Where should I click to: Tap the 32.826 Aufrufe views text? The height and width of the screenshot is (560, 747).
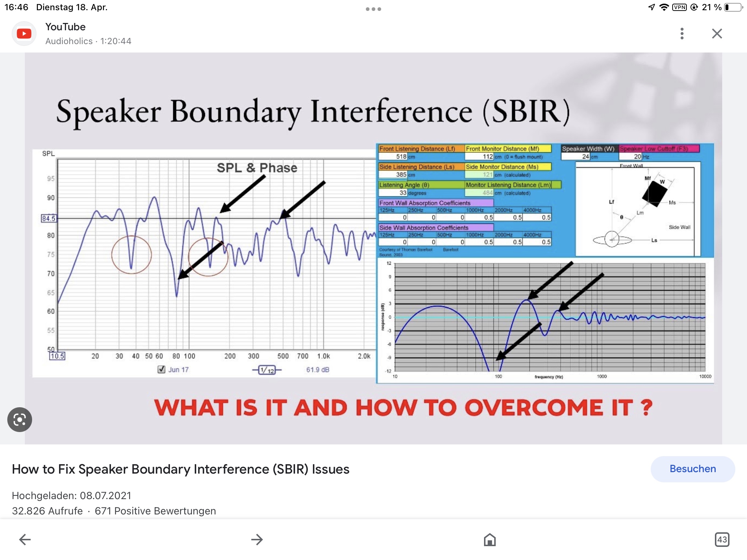[47, 511]
